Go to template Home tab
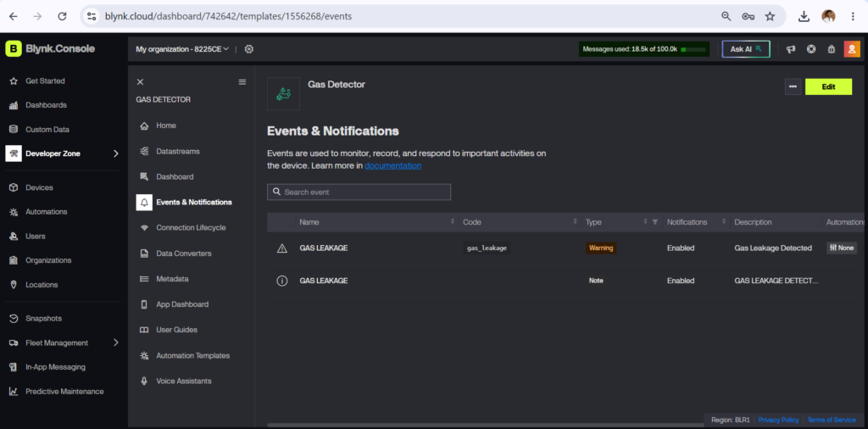The height and width of the screenshot is (429, 868). 165,125
